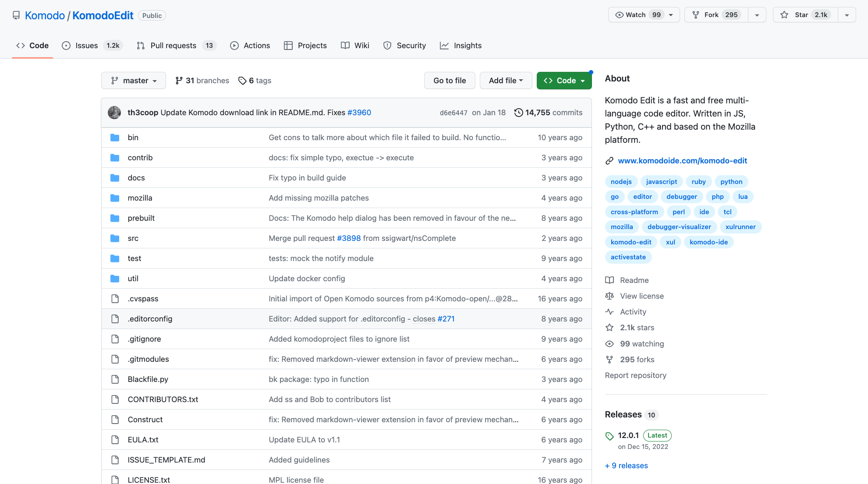
Task: Open the Add file dropdown menu
Action: (506, 80)
